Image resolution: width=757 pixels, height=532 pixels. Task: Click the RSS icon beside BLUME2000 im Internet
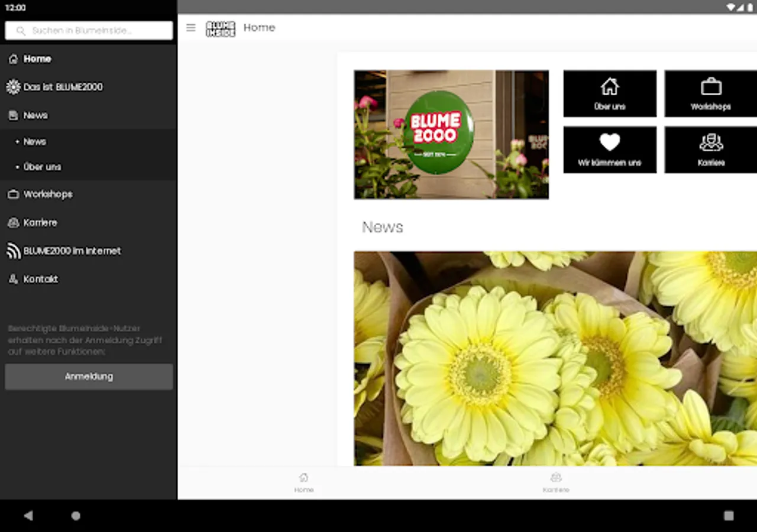[x=13, y=251]
